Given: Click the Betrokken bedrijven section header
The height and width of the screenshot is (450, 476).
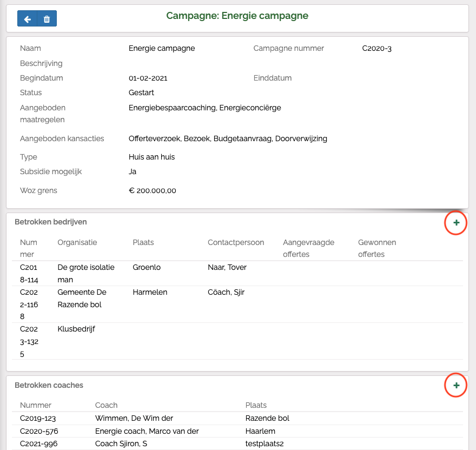Looking at the screenshot, I should tap(51, 222).
